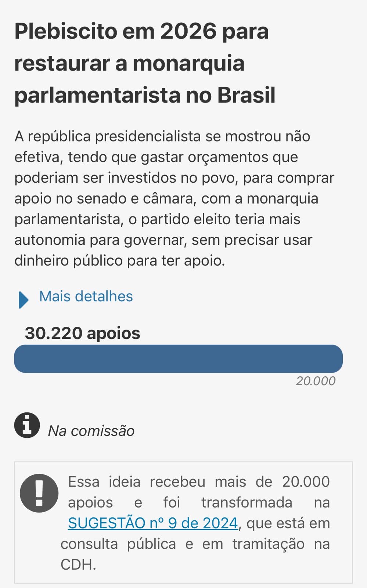Image resolution: width=367 pixels, height=588 pixels.
Task: Click the word "transformada" in the notice
Action: [247, 502]
